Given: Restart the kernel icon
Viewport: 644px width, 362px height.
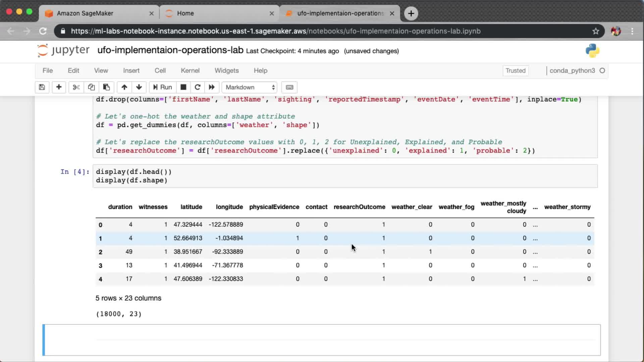Looking at the screenshot, I should (x=198, y=87).
